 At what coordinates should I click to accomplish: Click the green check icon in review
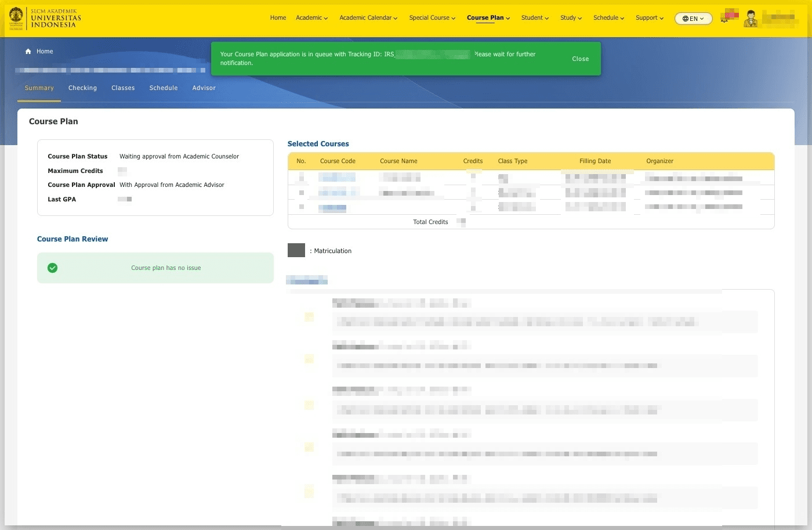click(x=53, y=268)
